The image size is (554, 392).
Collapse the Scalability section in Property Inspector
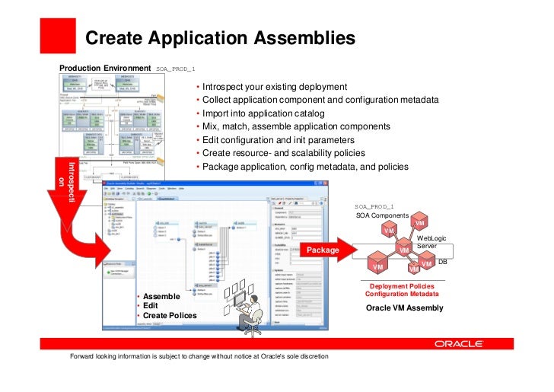[x=273, y=245]
